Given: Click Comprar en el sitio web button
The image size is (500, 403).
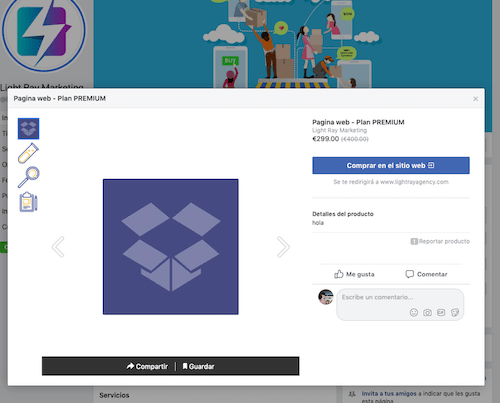Looking at the screenshot, I should pos(391,165).
